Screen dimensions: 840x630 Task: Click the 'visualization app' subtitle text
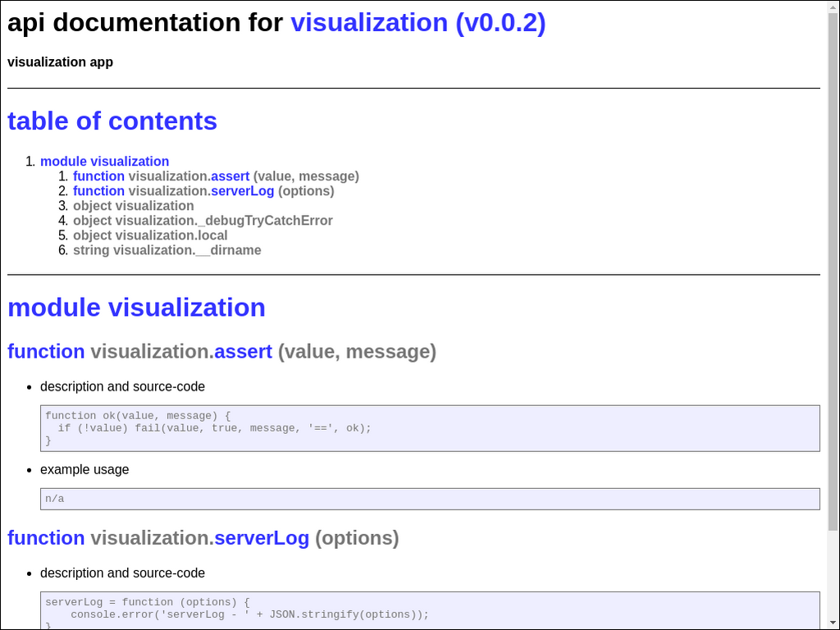click(x=60, y=62)
